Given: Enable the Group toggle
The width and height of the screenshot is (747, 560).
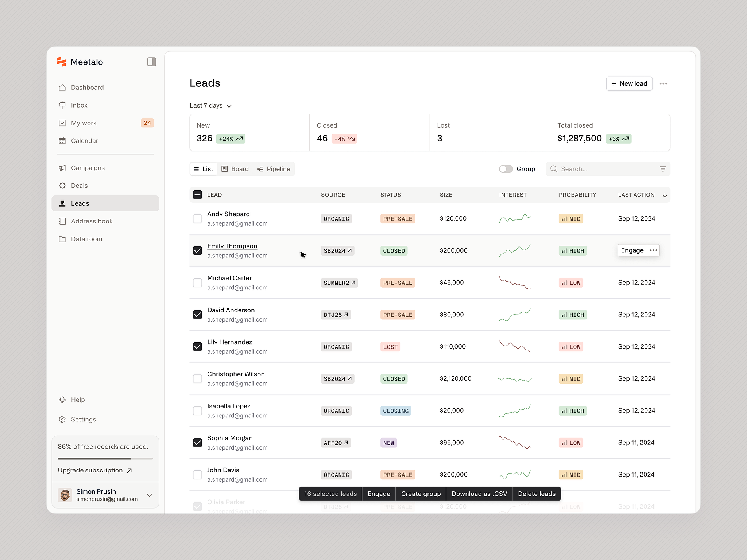Looking at the screenshot, I should (x=506, y=169).
